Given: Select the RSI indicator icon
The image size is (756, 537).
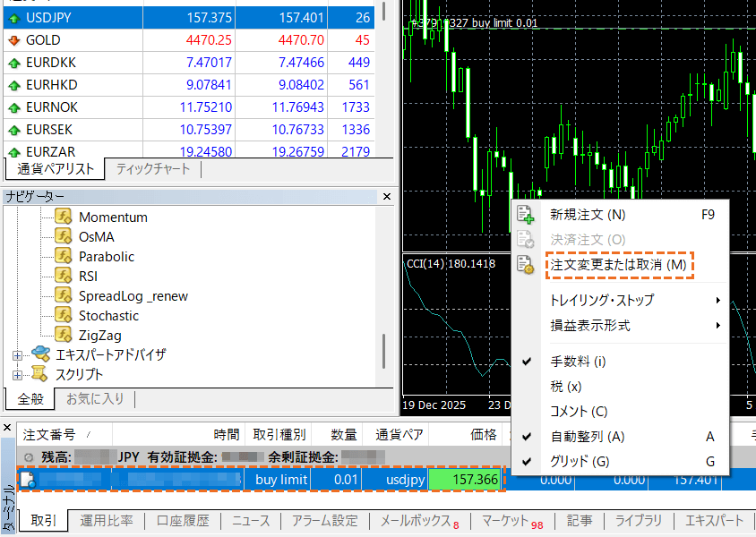Looking at the screenshot, I should [64, 277].
